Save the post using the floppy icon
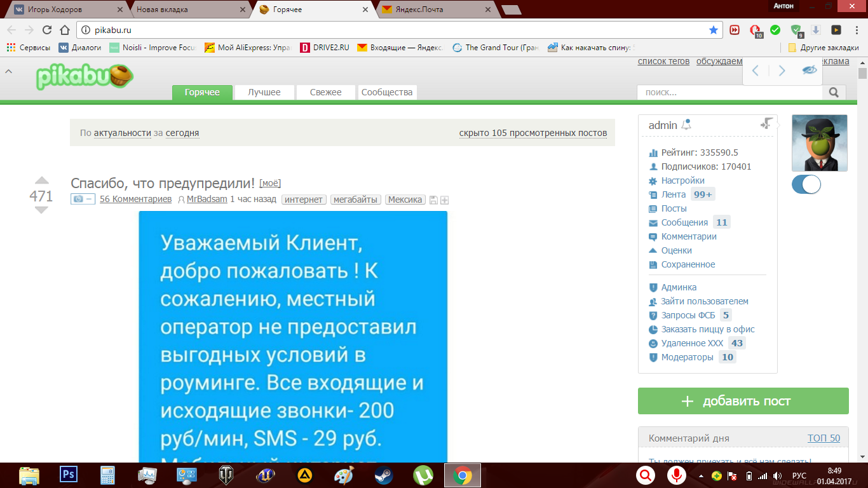 pos(433,200)
